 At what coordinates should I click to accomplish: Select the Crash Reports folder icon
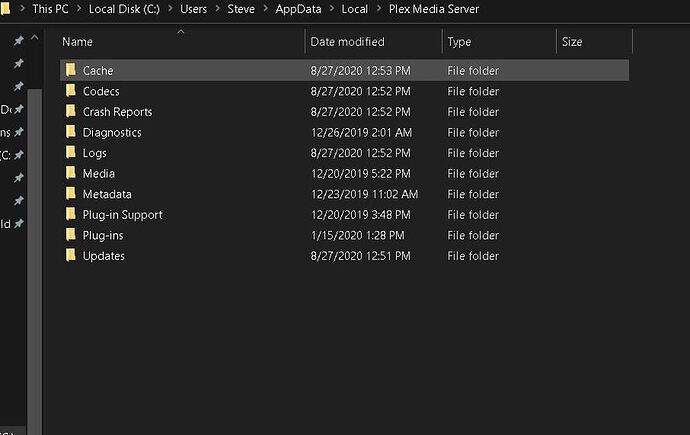[x=71, y=112]
